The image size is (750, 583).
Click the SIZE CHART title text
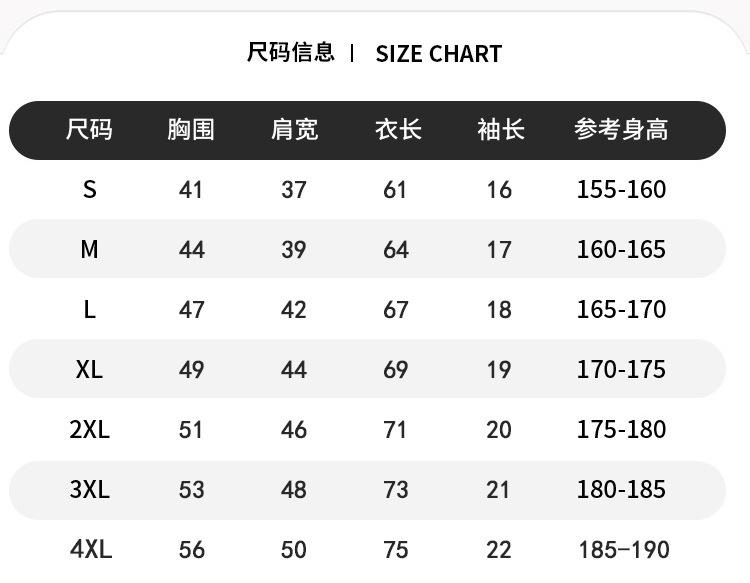coord(439,54)
